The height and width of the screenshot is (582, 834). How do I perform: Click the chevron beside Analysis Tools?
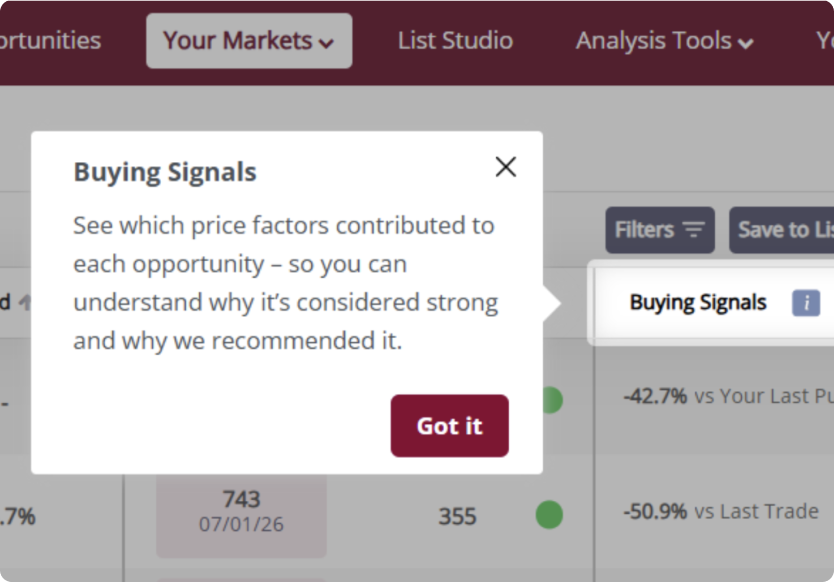point(745,43)
